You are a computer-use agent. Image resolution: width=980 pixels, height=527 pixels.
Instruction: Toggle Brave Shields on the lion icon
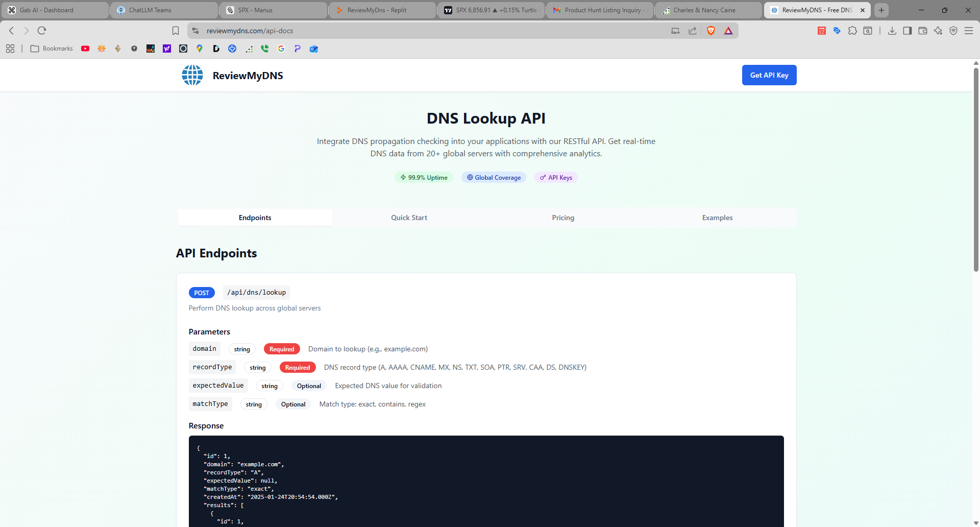pos(712,31)
